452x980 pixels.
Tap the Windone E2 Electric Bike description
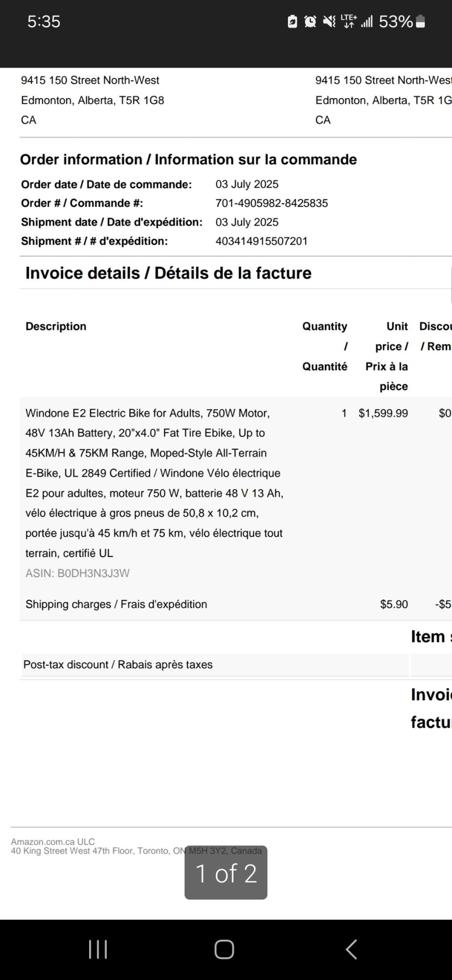pyautogui.click(x=154, y=483)
